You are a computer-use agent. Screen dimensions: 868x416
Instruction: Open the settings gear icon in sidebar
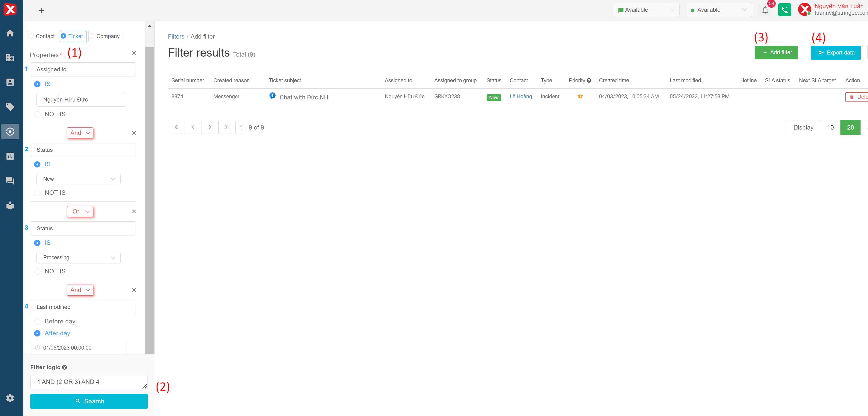(x=10, y=398)
